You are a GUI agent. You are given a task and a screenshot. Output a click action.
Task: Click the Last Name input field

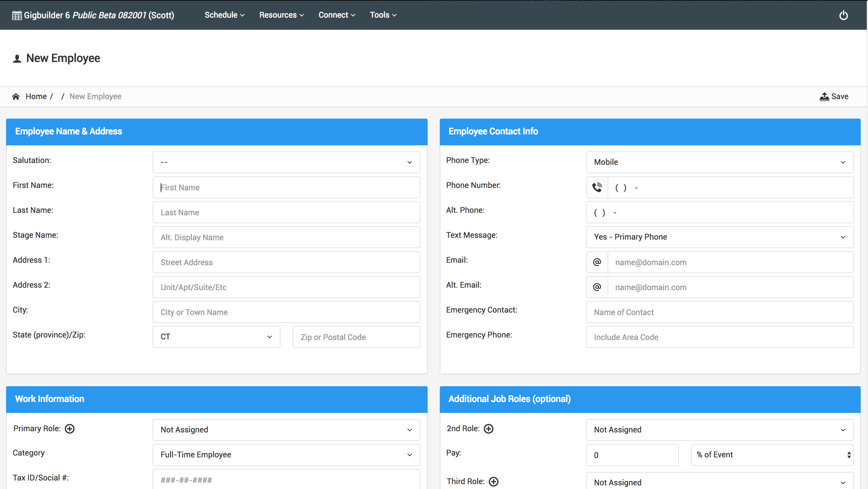tap(286, 212)
